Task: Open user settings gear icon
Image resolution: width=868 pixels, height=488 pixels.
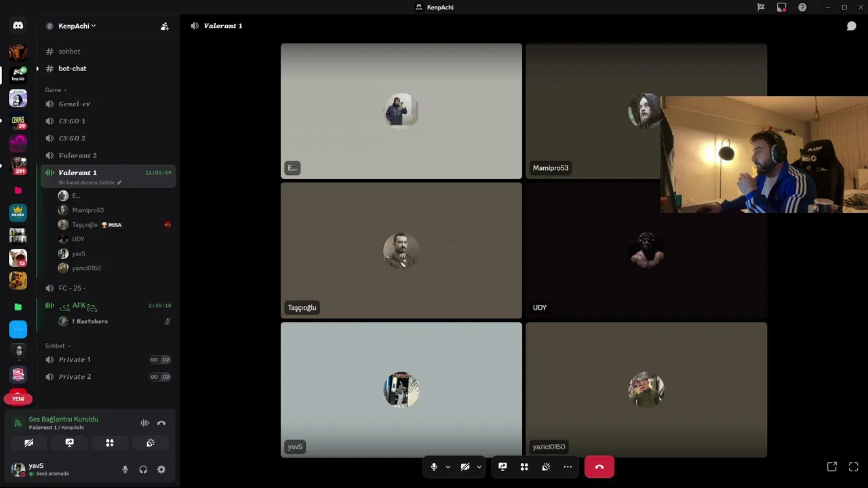Action: pyautogui.click(x=161, y=470)
